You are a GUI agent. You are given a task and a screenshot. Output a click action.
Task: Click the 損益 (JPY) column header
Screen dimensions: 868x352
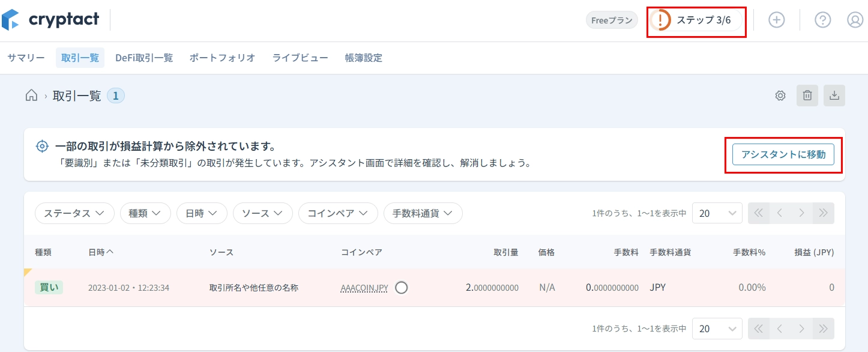point(814,252)
